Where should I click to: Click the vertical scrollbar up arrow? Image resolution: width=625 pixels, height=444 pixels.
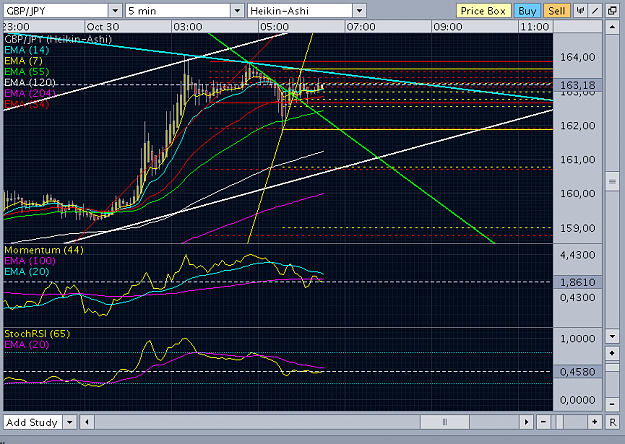pyautogui.click(x=612, y=28)
